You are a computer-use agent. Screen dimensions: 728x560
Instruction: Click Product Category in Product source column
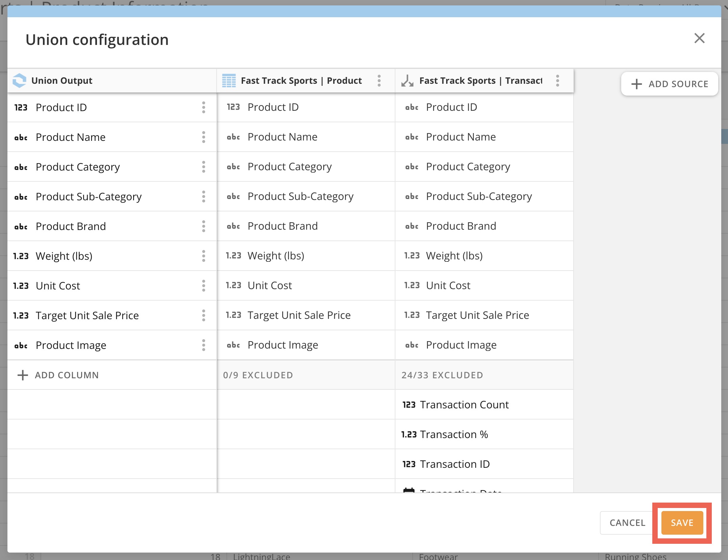[289, 167]
